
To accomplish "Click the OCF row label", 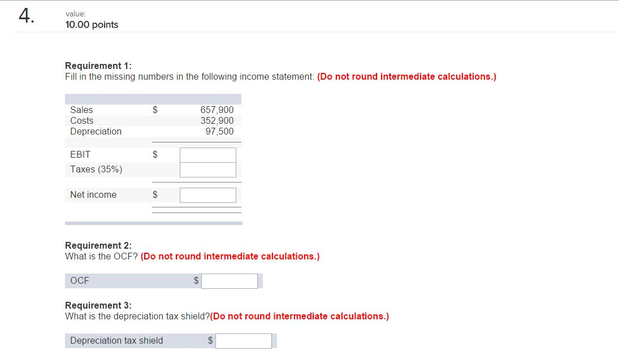I will tap(80, 281).
